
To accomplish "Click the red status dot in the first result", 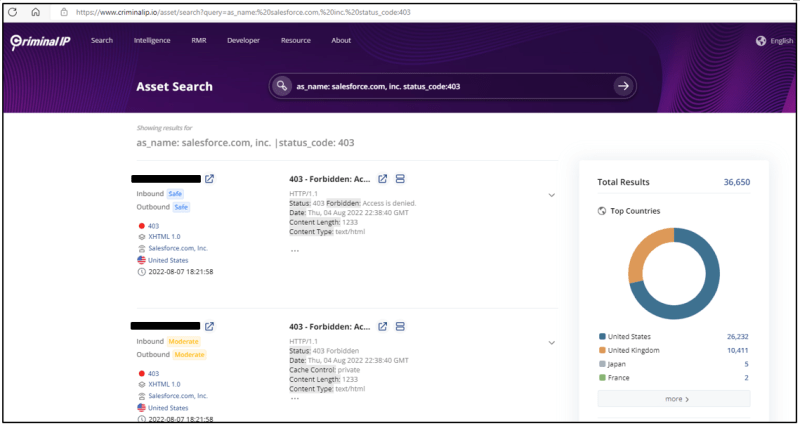I will 141,226.
